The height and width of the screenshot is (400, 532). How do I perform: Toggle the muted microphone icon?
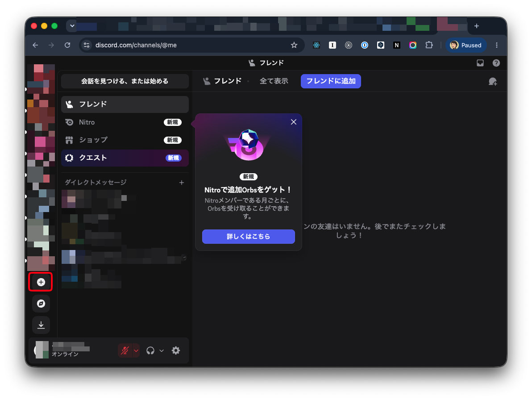[x=125, y=350]
